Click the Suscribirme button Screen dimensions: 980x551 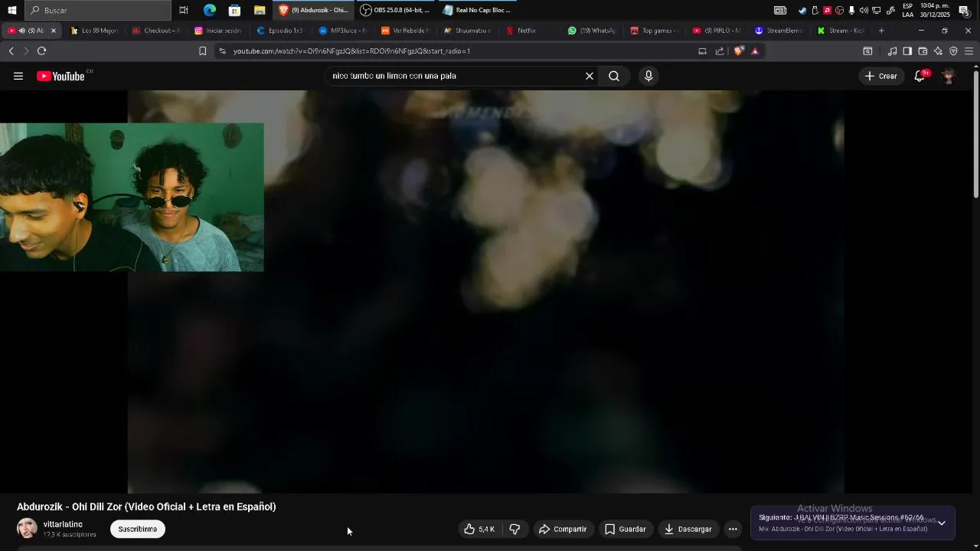tap(137, 529)
